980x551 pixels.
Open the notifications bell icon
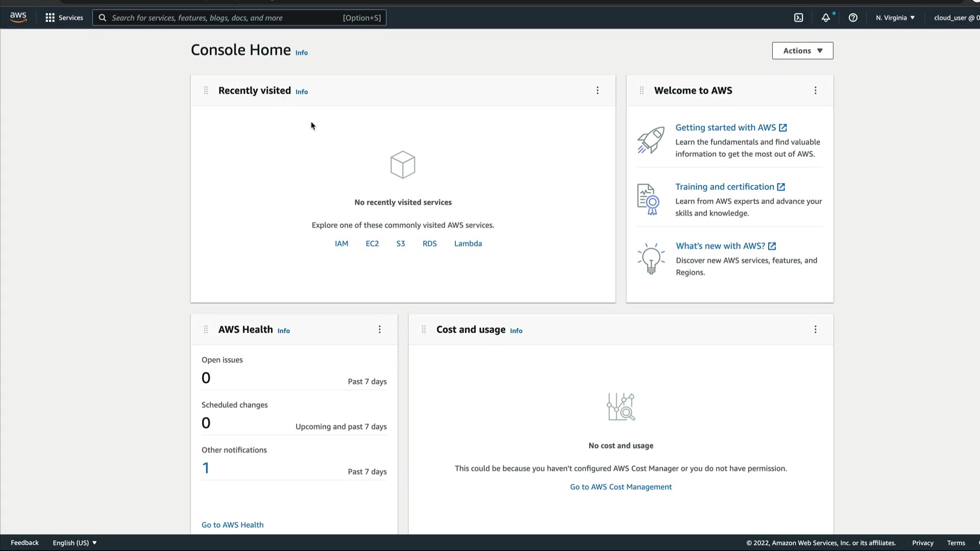pyautogui.click(x=825, y=18)
